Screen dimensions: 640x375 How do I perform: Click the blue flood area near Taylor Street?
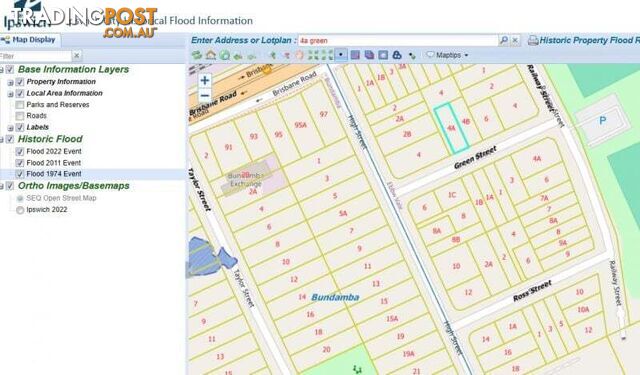(x=210, y=257)
